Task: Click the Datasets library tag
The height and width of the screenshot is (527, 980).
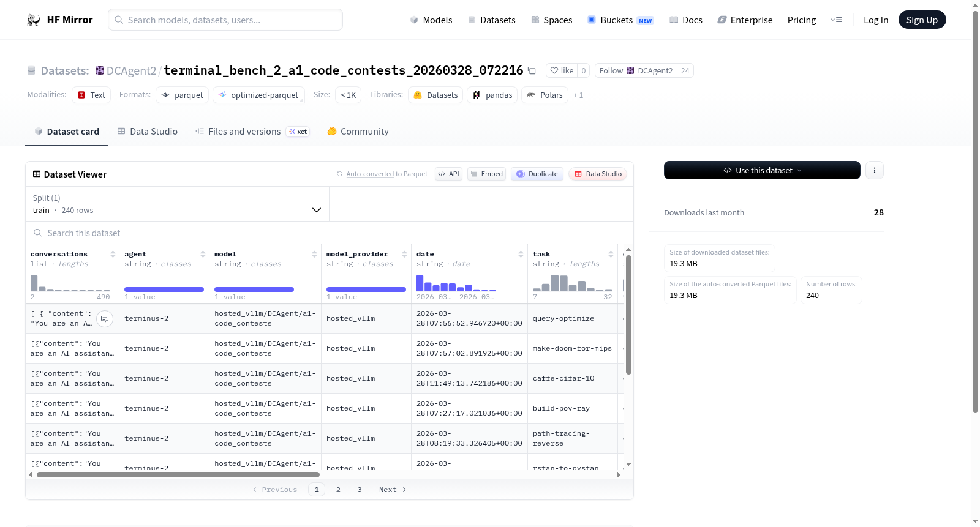Action: coord(435,95)
